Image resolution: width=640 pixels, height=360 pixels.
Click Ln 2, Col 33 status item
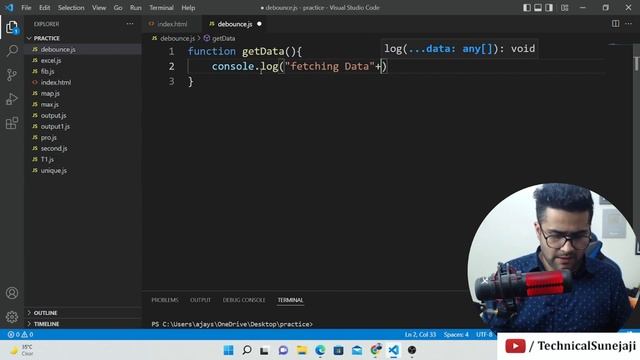pos(420,334)
